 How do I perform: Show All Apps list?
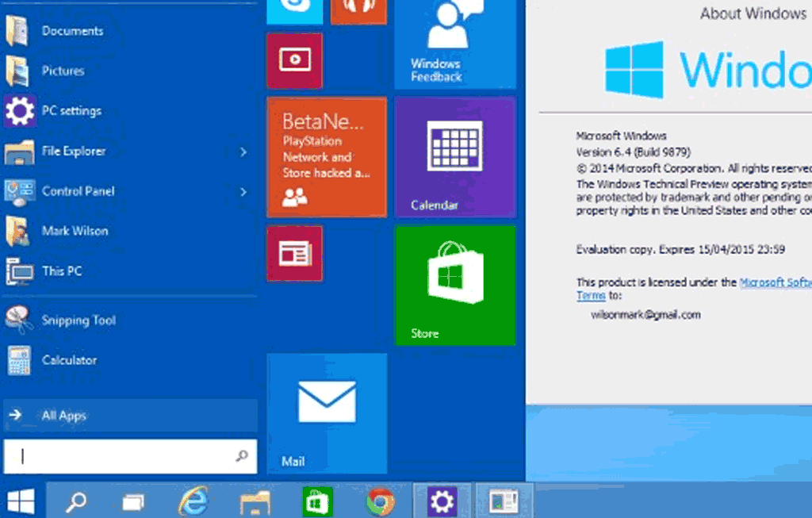tap(130, 415)
